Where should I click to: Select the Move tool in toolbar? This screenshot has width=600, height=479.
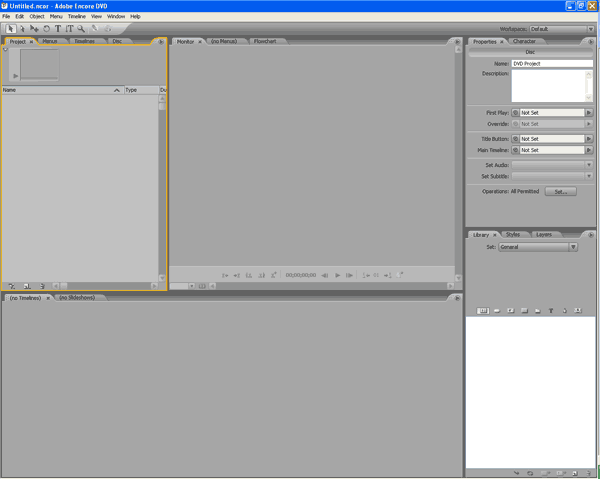pos(34,29)
